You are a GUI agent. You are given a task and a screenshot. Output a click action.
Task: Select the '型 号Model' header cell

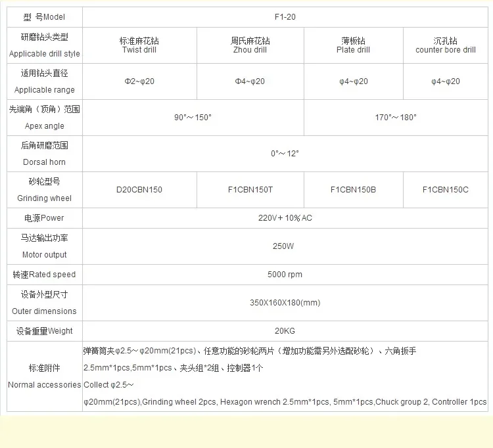click(44, 17)
